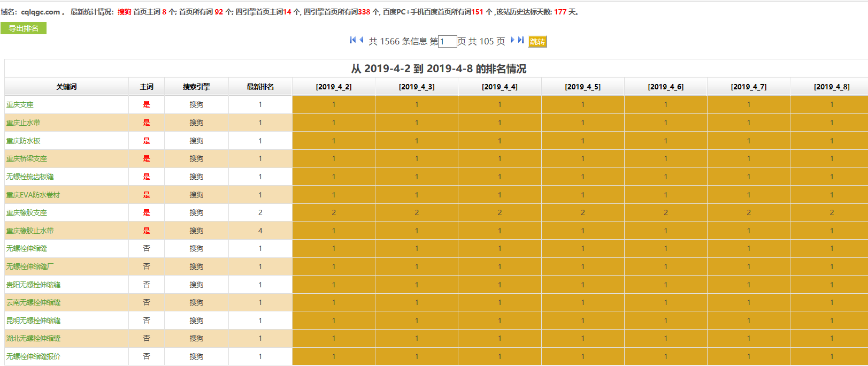
Task: Go to previous page arrow icon
Action: click(362, 40)
